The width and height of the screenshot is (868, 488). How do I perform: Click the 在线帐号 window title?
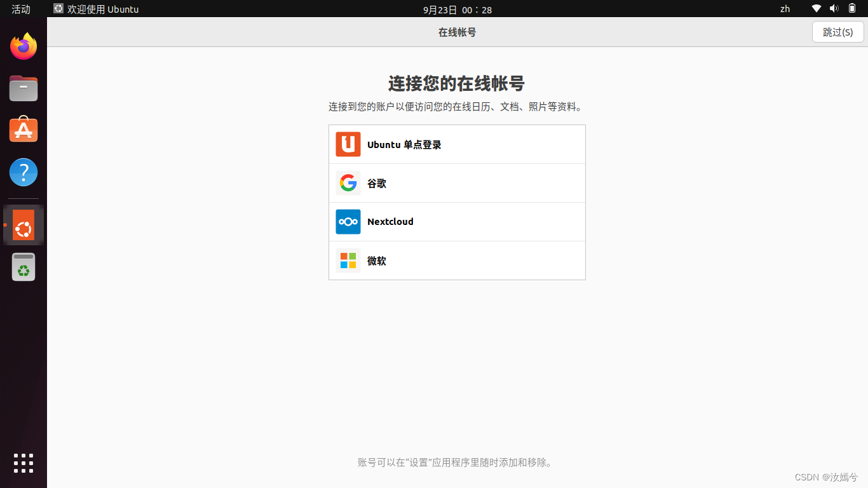coord(457,32)
